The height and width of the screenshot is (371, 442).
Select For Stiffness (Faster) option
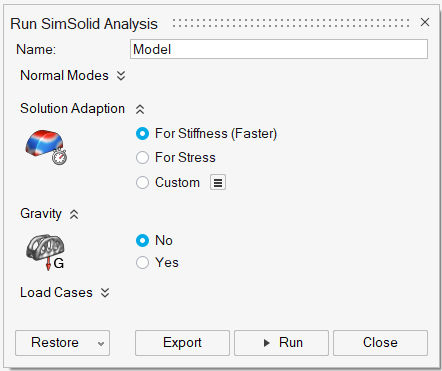point(142,134)
